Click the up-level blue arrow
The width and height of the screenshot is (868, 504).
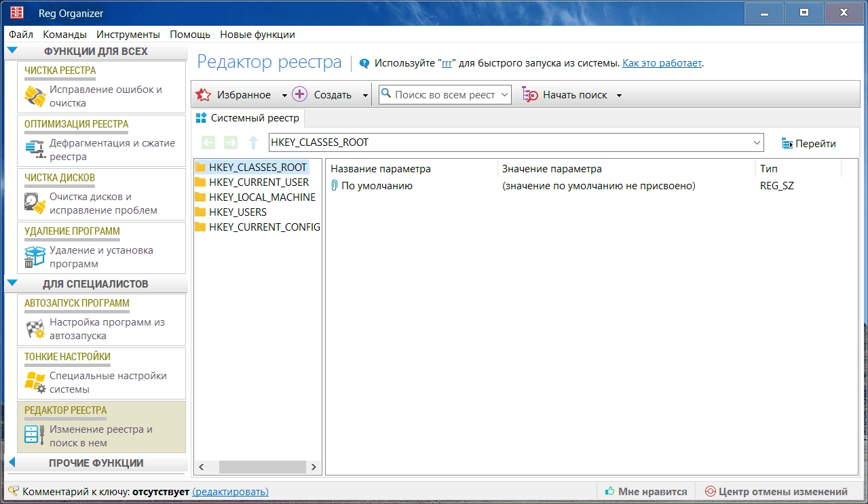[253, 143]
